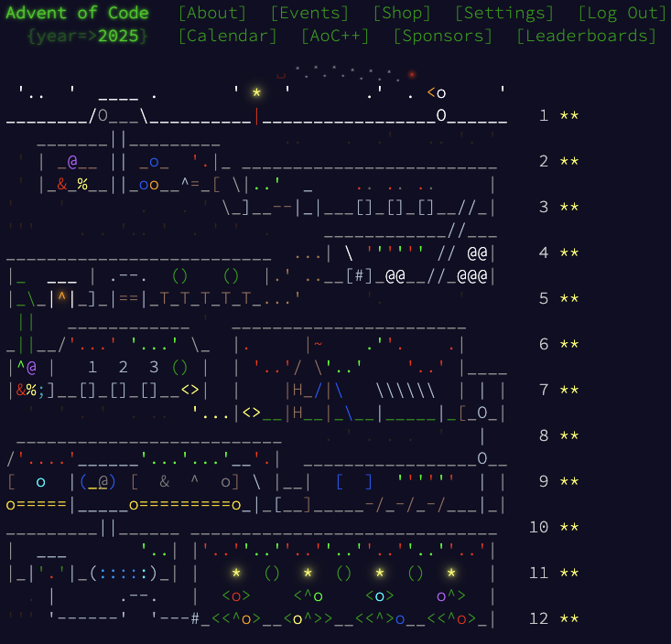Click the yellow star above the Day 1 line
Viewport: 671px width, 644px height.
[x=257, y=92]
